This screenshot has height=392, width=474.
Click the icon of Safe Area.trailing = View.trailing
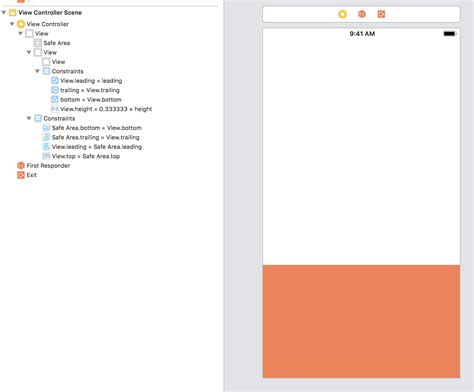(x=46, y=137)
